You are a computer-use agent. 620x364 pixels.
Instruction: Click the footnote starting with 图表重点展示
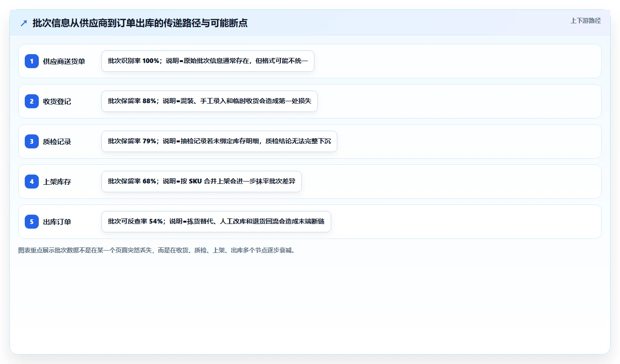tap(158, 250)
